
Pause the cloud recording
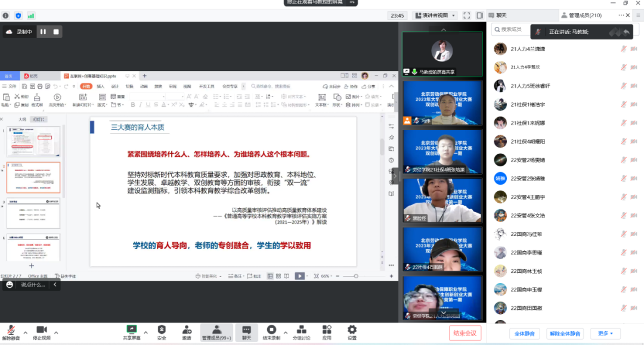click(43, 32)
